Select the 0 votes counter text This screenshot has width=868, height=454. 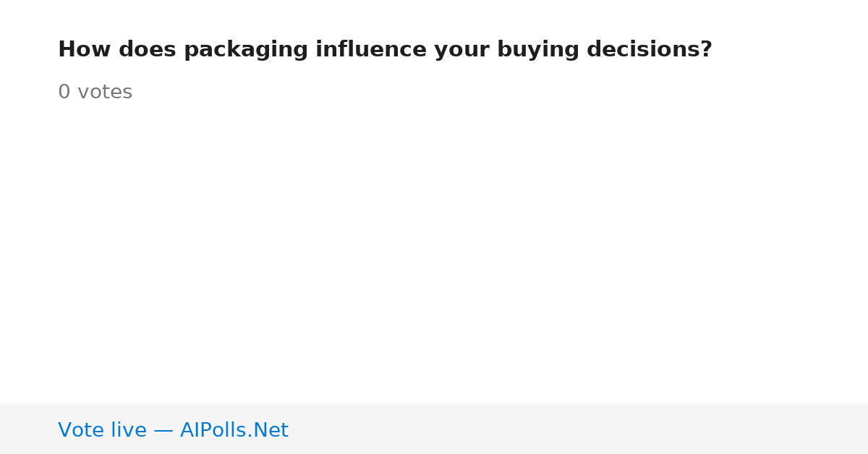pos(95,93)
